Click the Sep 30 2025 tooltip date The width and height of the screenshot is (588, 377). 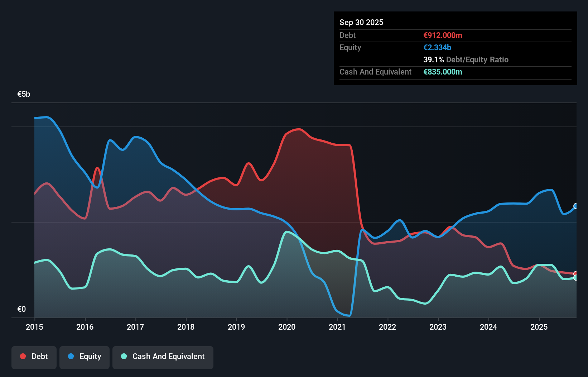[x=361, y=22]
